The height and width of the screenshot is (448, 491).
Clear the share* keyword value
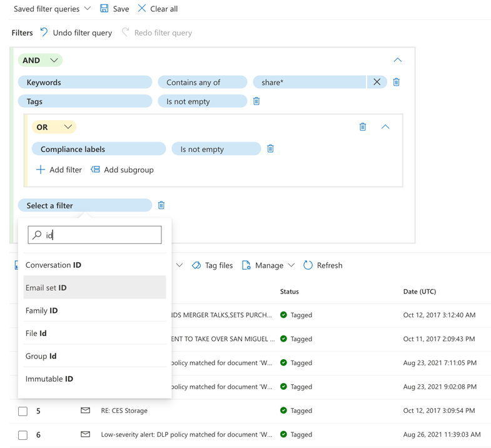coord(377,82)
